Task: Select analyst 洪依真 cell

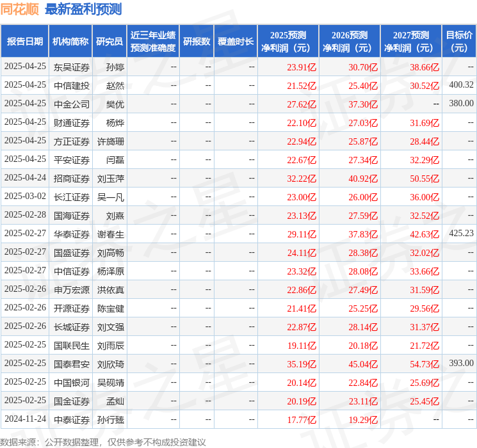Action: tap(110, 290)
